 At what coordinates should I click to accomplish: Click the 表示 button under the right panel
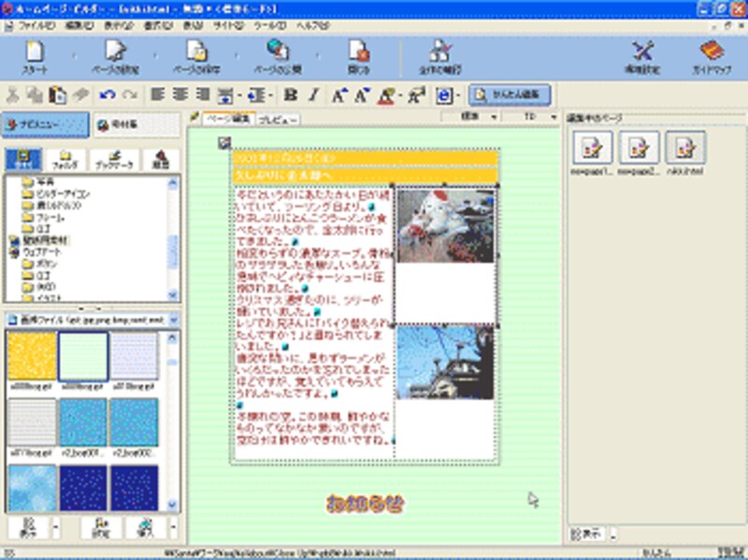pyautogui.click(x=586, y=534)
